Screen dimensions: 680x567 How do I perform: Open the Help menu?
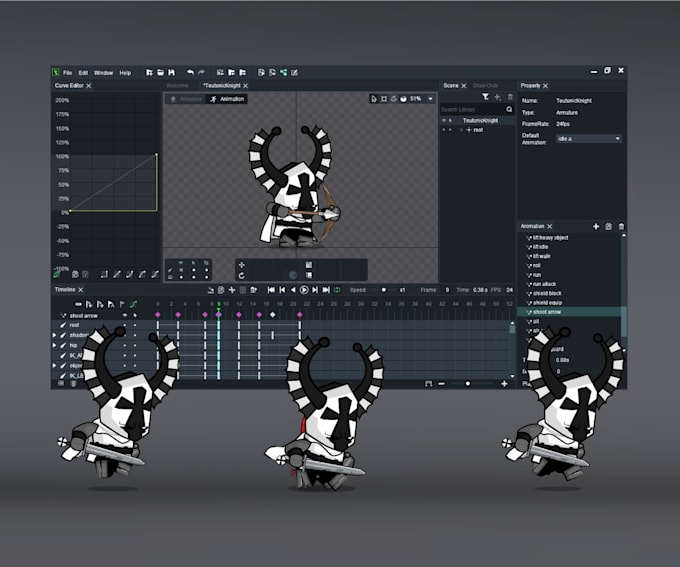coord(125,73)
